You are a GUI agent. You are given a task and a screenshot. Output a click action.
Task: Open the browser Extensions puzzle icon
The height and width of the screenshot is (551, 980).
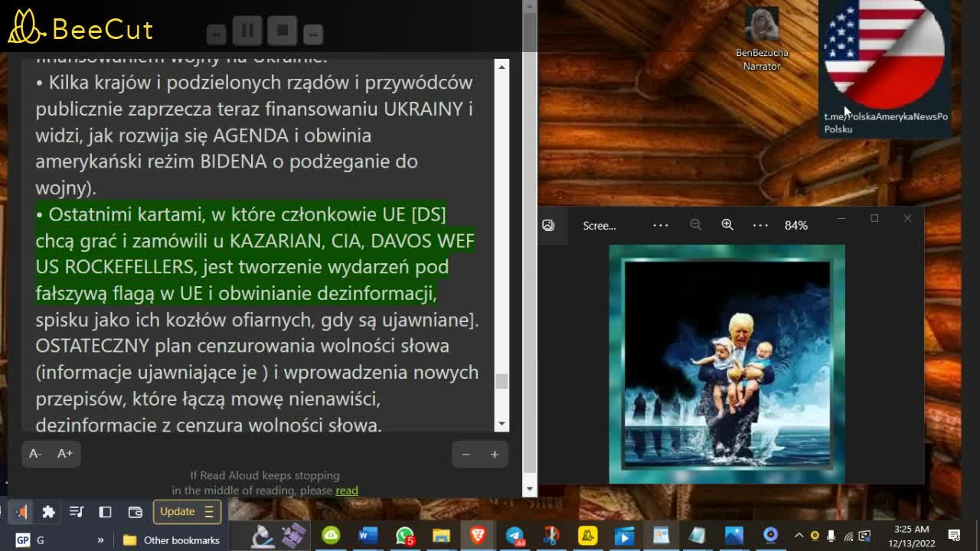coord(48,512)
